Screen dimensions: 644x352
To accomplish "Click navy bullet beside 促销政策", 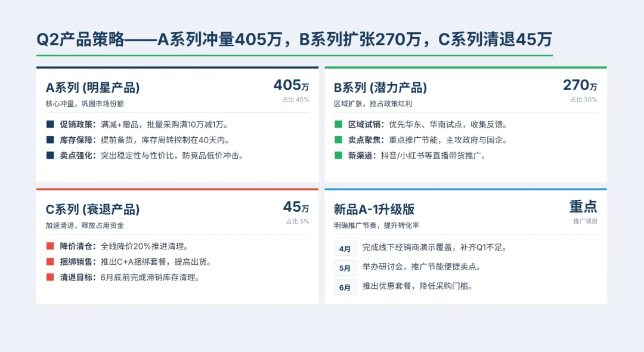I will coord(49,125).
